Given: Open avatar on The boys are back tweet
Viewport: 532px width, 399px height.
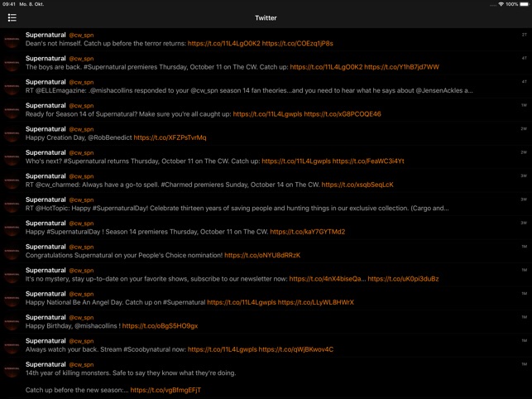Looking at the screenshot, I should (12, 63).
